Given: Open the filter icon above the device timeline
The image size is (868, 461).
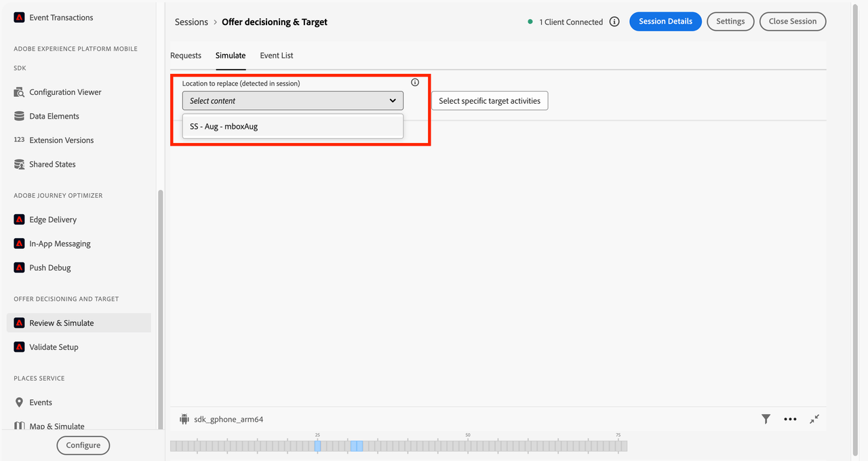Looking at the screenshot, I should pyautogui.click(x=766, y=419).
